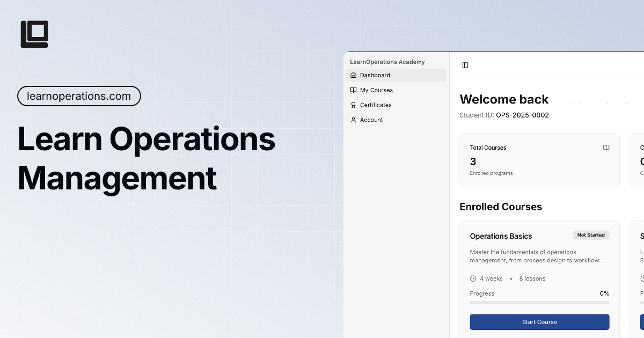
Task: Click the Operations Basics progress bar
Action: pos(539,303)
